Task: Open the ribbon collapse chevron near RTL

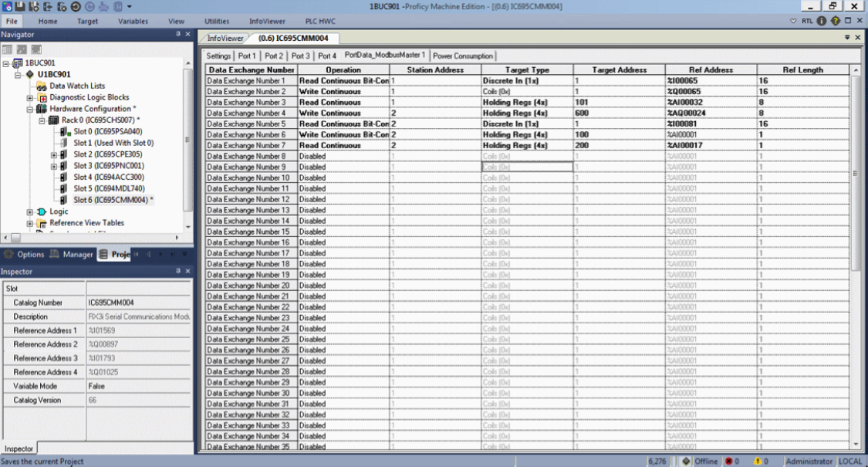Action: 793,21
